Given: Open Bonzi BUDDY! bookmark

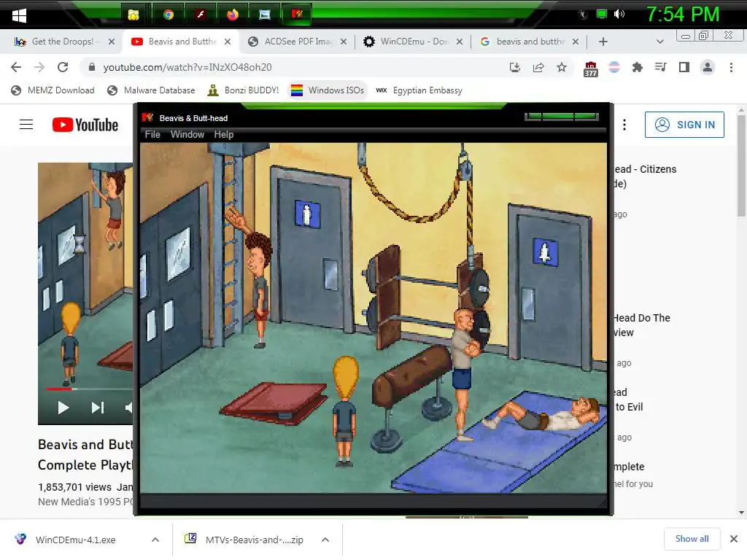Looking at the screenshot, I should tap(243, 90).
